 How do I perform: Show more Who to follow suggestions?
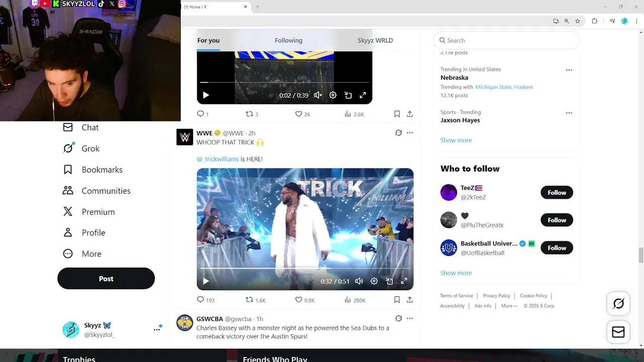pos(456,273)
